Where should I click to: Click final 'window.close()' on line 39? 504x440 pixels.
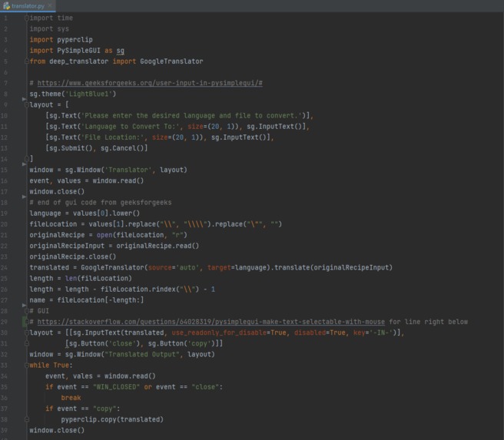pyautogui.click(x=57, y=430)
